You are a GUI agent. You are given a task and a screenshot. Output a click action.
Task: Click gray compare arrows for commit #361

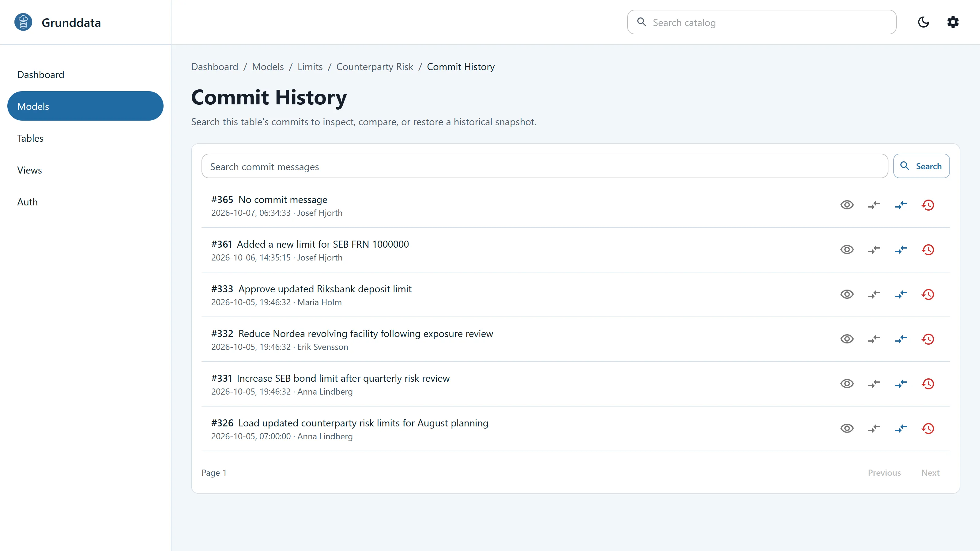pyautogui.click(x=874, y=250)
